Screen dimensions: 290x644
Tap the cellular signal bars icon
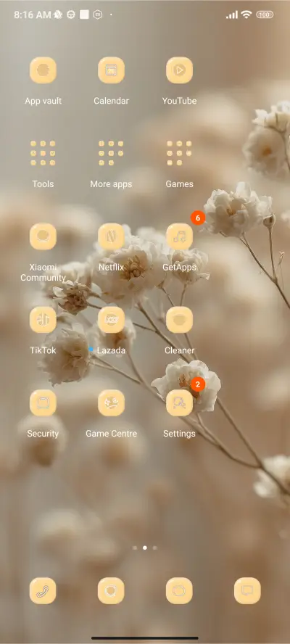(x=232, y=15)
